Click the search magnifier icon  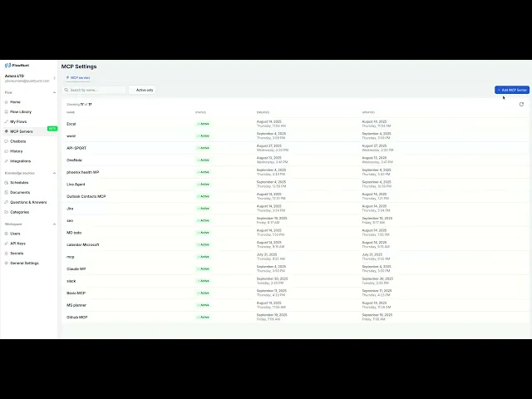[66, 90]
